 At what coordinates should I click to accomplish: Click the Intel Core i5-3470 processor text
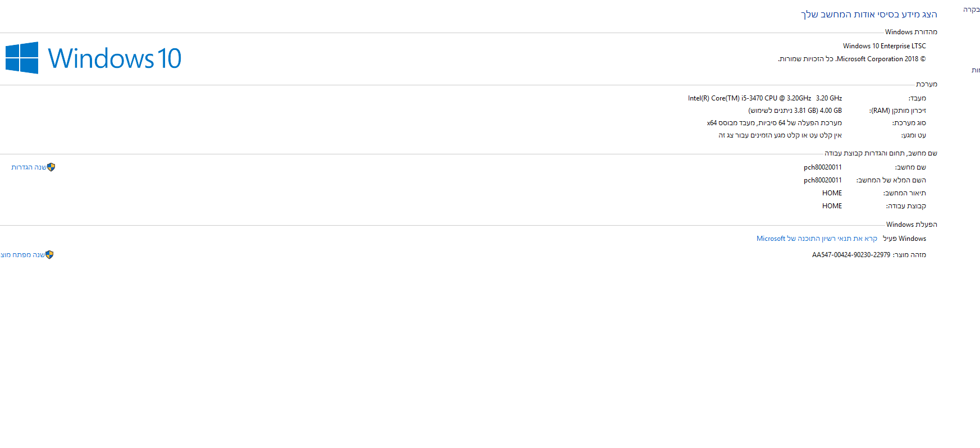pos(764,98)
